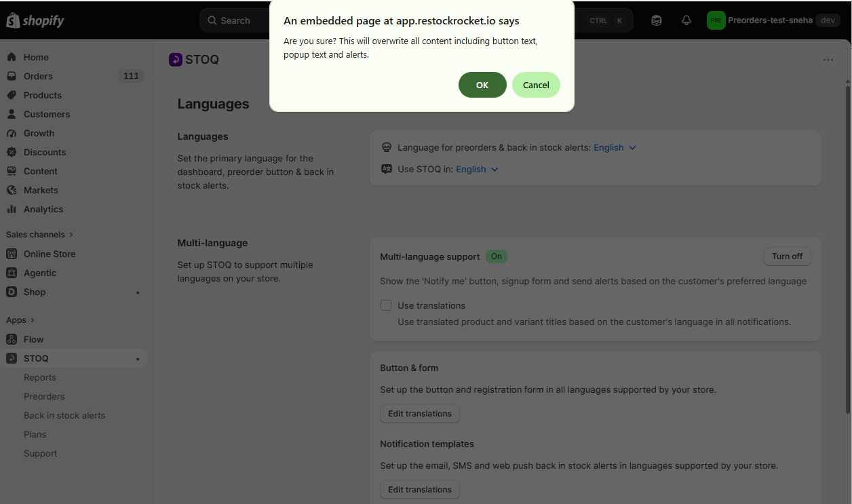Image resolution: width=852 pixels, height=504 pixels.
Task: Confirm the overwrite dialog with OK
Action: (x=482, y=85)
